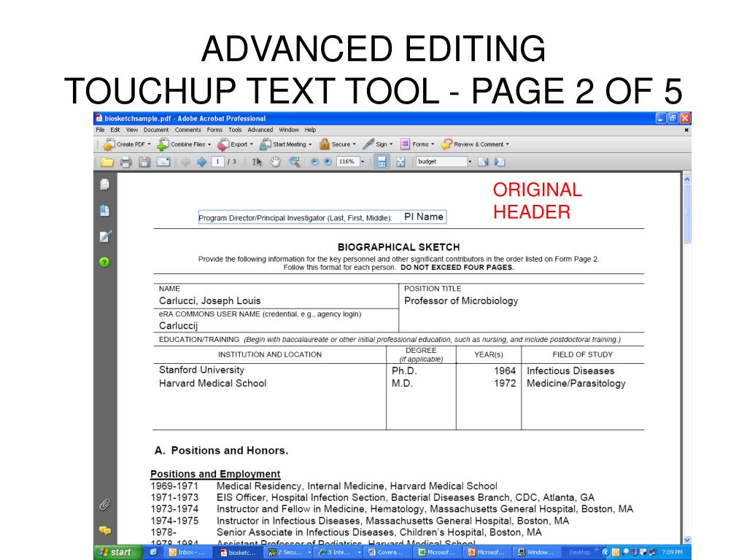Open the Edit menu
Image resolution: width=747 pixels, height=560 pixels.
pyautogui.click(x=115, y=130)
